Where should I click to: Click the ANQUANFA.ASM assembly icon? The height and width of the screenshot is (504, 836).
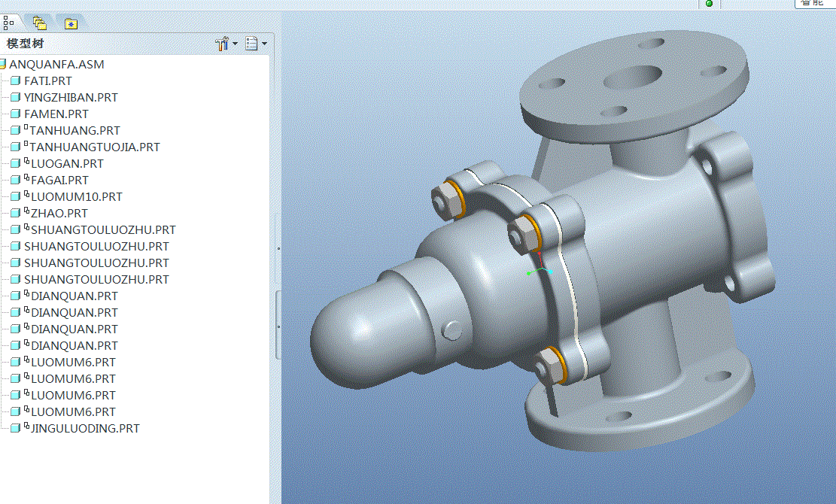coord(6,64)
